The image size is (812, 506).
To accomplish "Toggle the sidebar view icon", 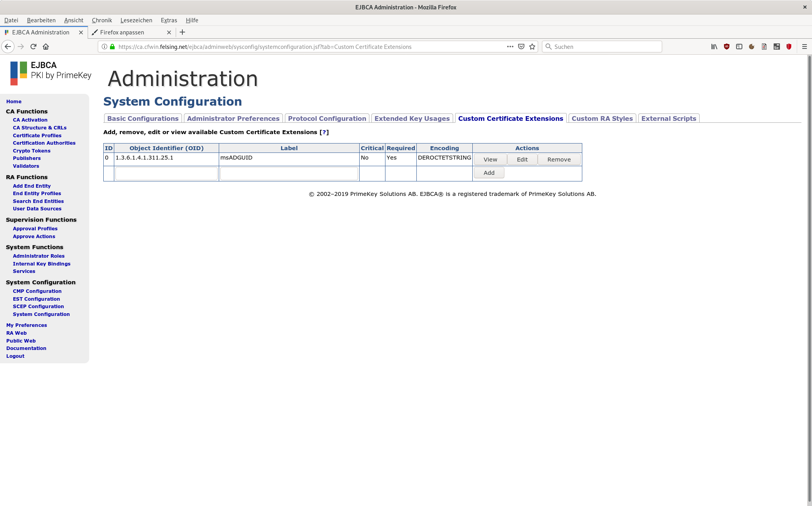I will click(x=739, y=47).
